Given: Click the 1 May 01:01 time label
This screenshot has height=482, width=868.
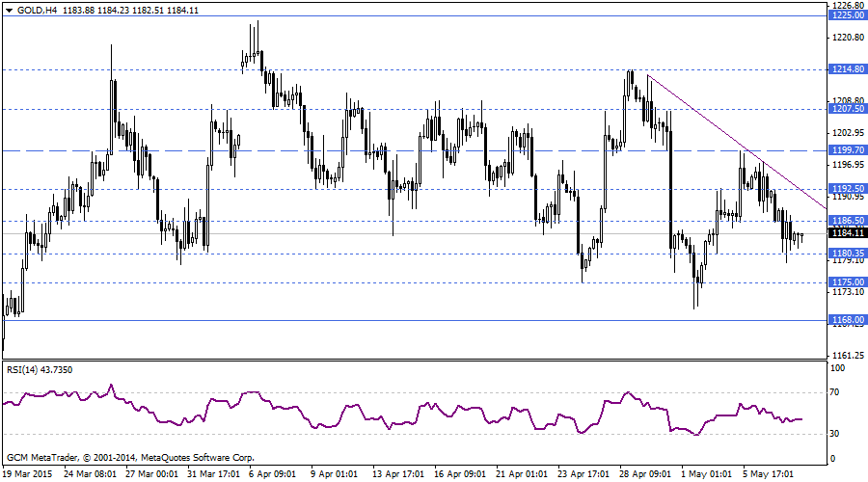Looking at the screenshot, I should [x=706, y=474].
